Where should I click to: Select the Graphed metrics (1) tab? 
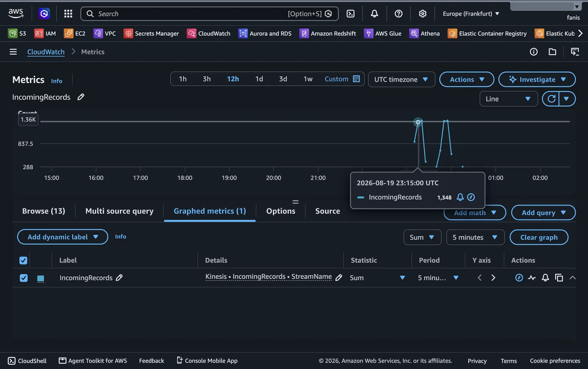click(210, 211)
